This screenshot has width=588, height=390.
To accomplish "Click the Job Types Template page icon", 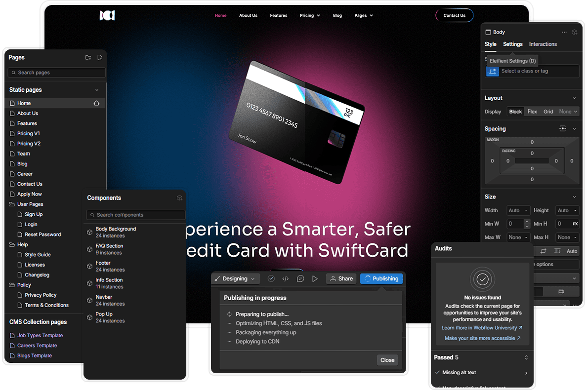I will 12,335.
